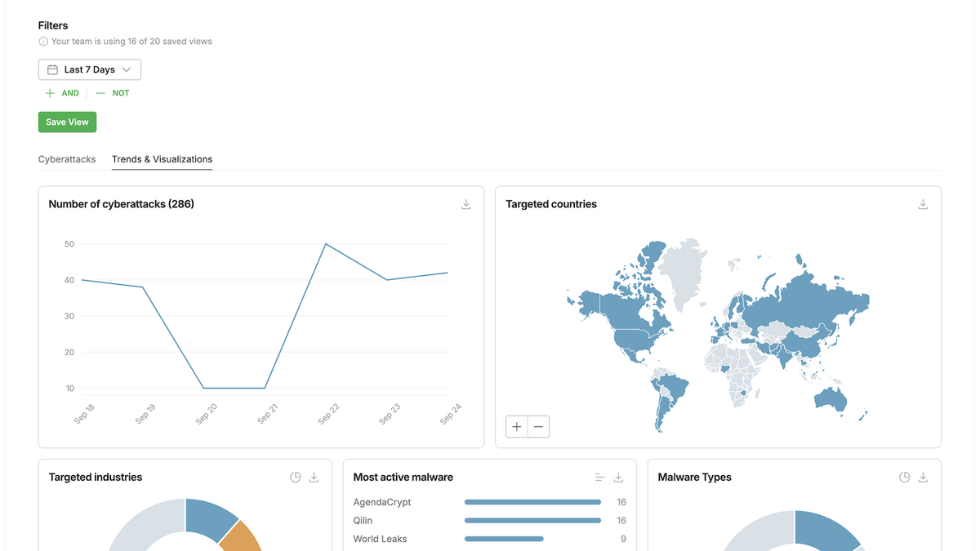Download the Malware Types chart
Image resolution: width=980 pixels, height=551 pixels.
click(x=923, y=478)
